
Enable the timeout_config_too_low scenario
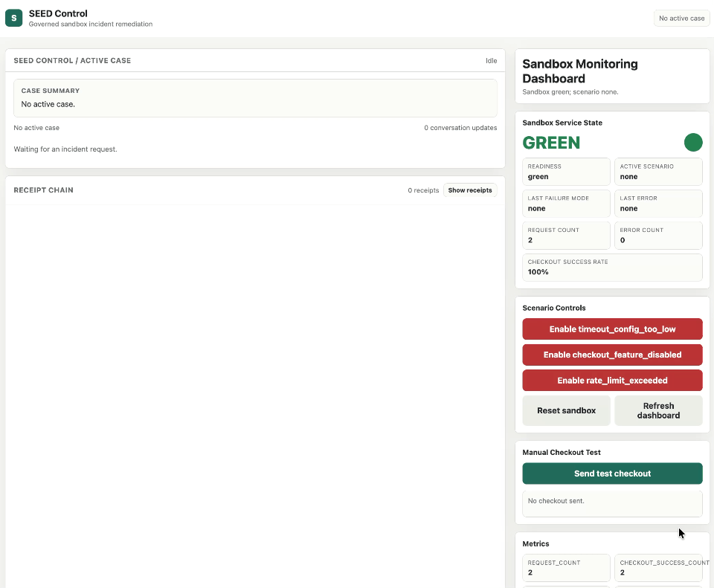612,329
